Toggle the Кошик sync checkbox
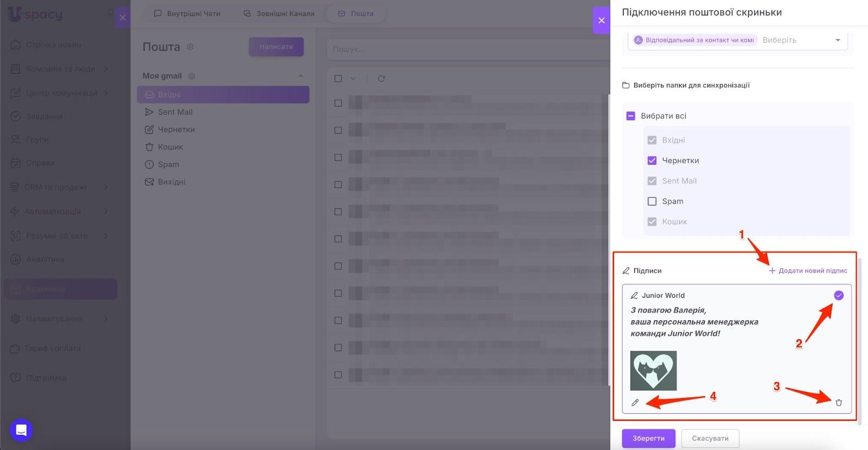This screenshot has height=450, width=868. coord(652,222)
